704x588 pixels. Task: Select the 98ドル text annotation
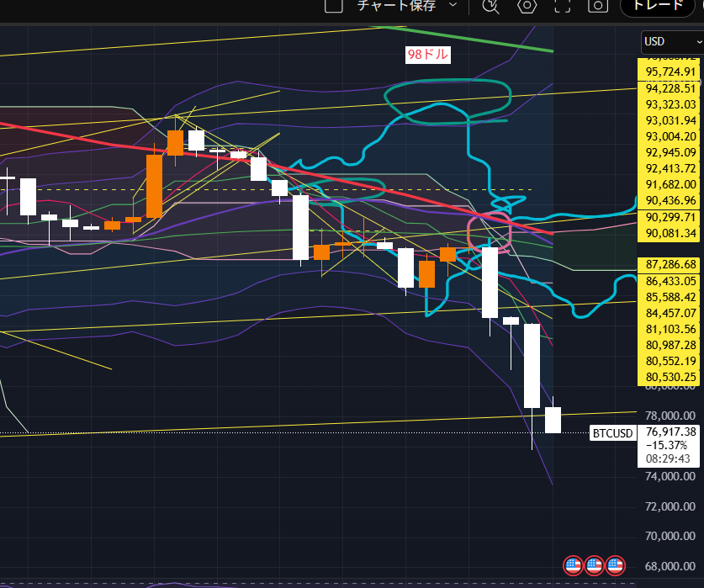(427, 55)
